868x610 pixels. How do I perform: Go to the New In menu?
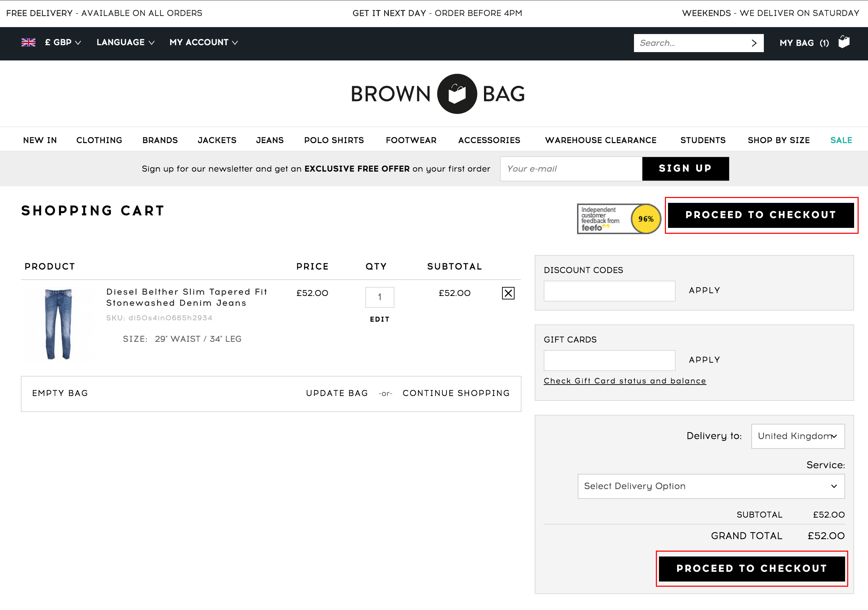point(40,140)
